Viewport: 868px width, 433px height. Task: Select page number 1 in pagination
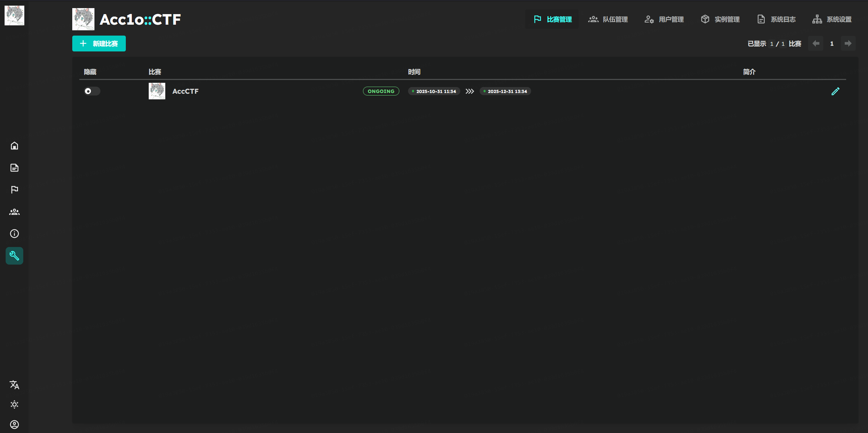832,44
